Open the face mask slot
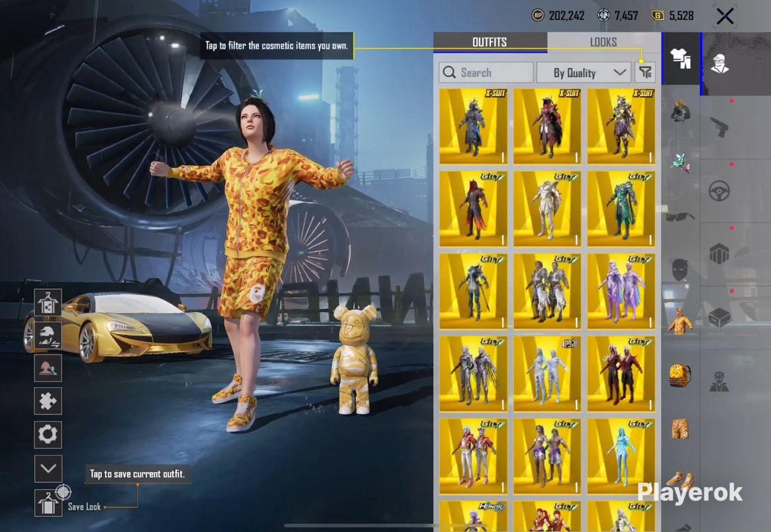The width and height of the screenshot is (771, 532). [x=680, y=270]
